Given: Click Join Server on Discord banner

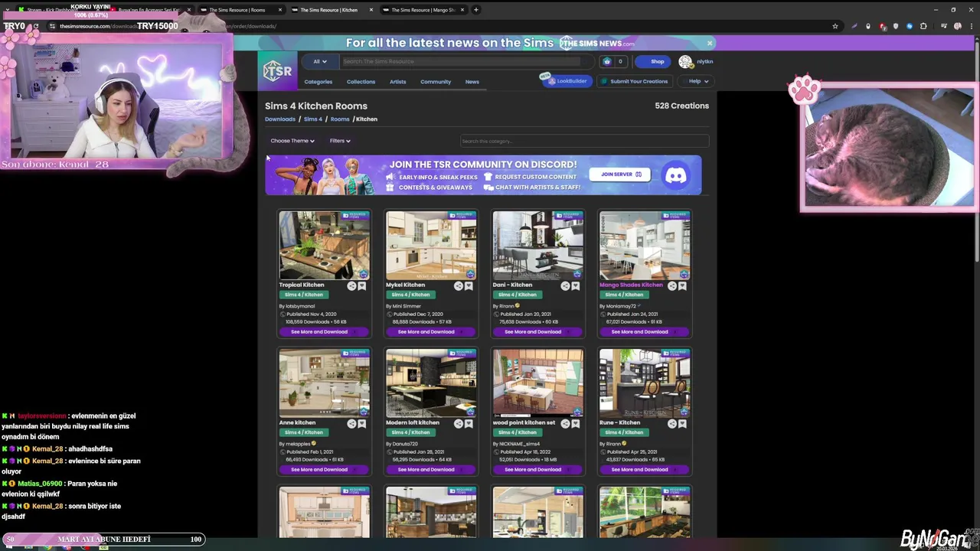Looking at the screenshot, I should click(620, 174).
